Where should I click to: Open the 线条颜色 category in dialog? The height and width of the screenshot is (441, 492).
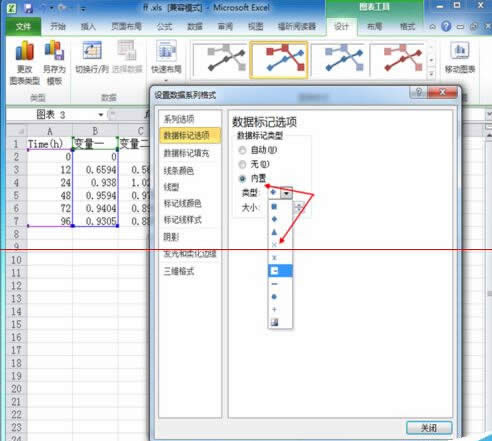179,171
